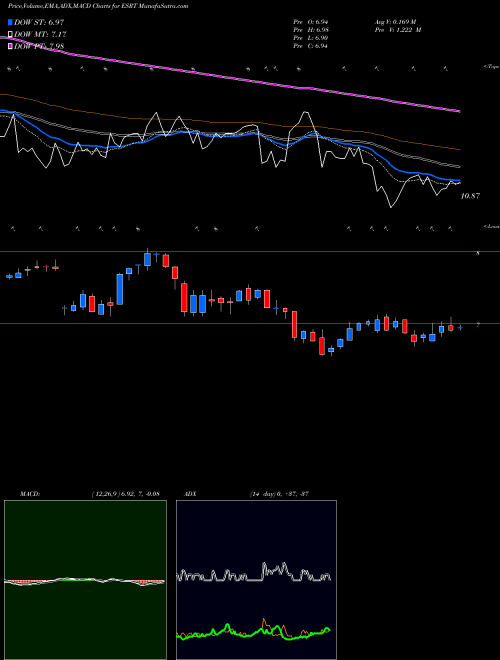
Task: Click the 'Lows' marker label at right
Action: click(x=491, y=226)
